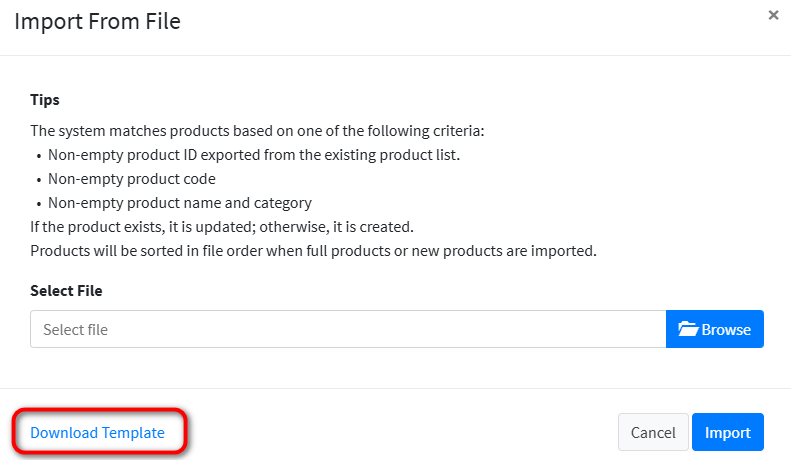Select the product name and category tip

180,202
